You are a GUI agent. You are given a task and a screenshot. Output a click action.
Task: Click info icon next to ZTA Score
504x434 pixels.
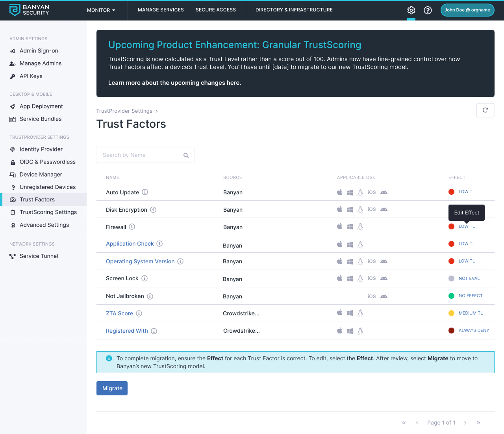pyautogui.click(x=139, y=313)
